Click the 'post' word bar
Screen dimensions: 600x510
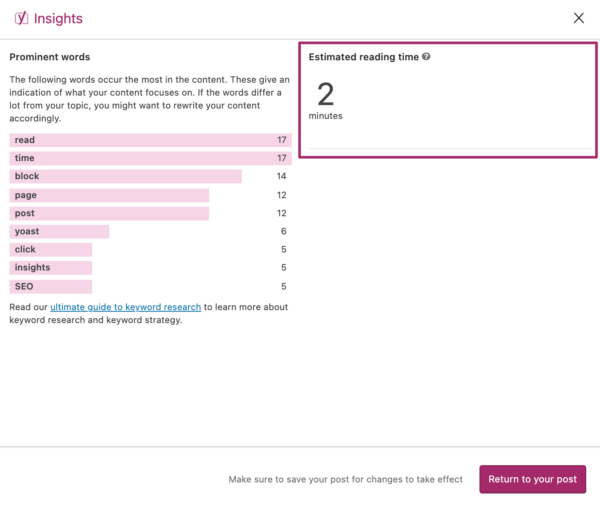coord(109,213)
